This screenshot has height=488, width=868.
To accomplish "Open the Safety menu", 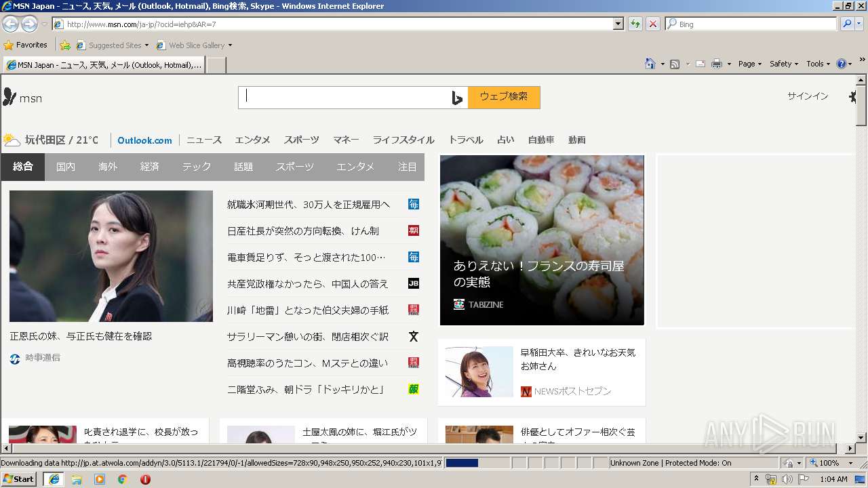I will coord(784,64).
